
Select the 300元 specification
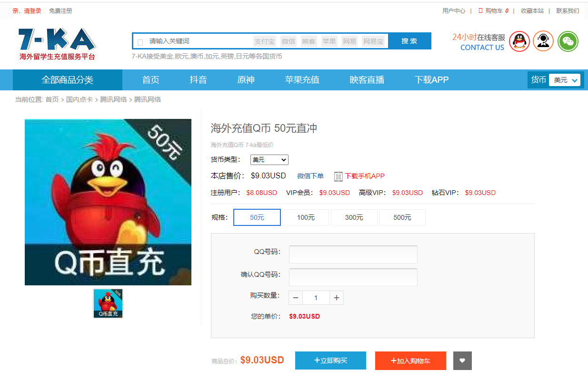click(x=354, y=217)
